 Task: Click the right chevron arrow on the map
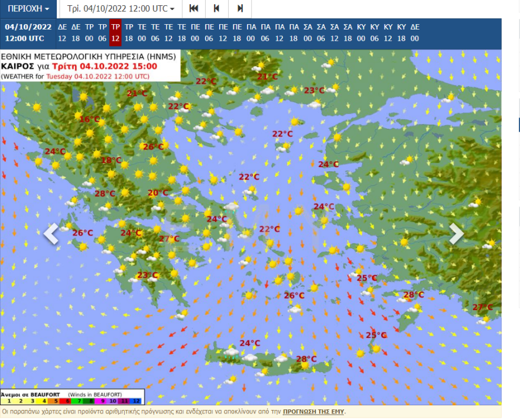(456, 234)
